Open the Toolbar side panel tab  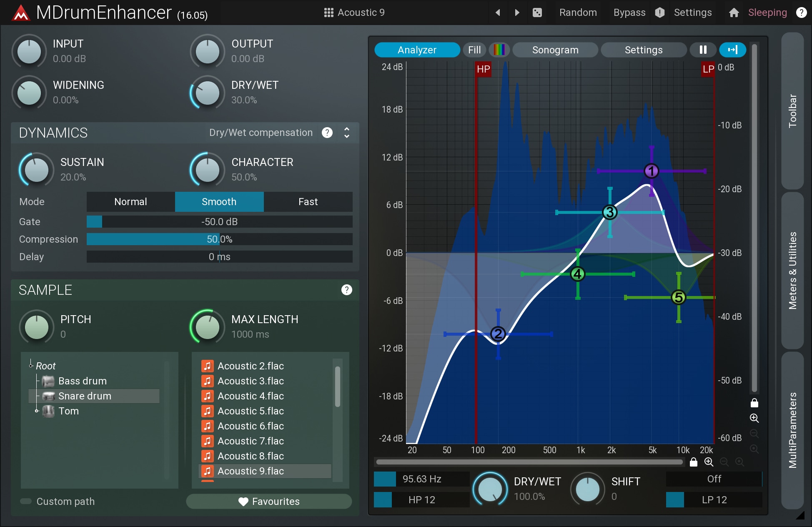click(792, 111)
